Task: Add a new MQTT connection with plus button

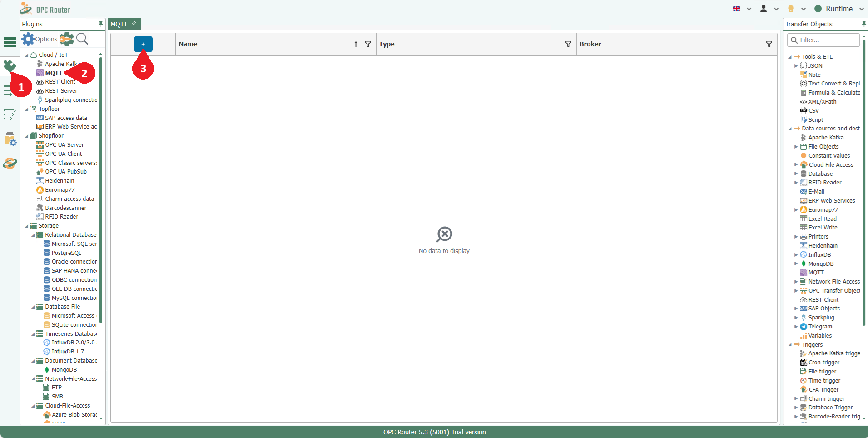Action: pyautogui.click(x=143, y=44)
